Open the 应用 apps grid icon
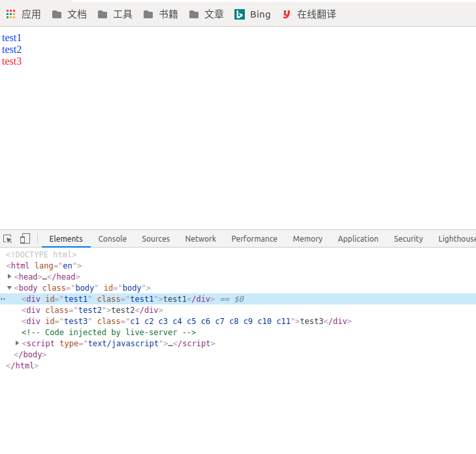The image size is (476, 454). coord(11,14)
